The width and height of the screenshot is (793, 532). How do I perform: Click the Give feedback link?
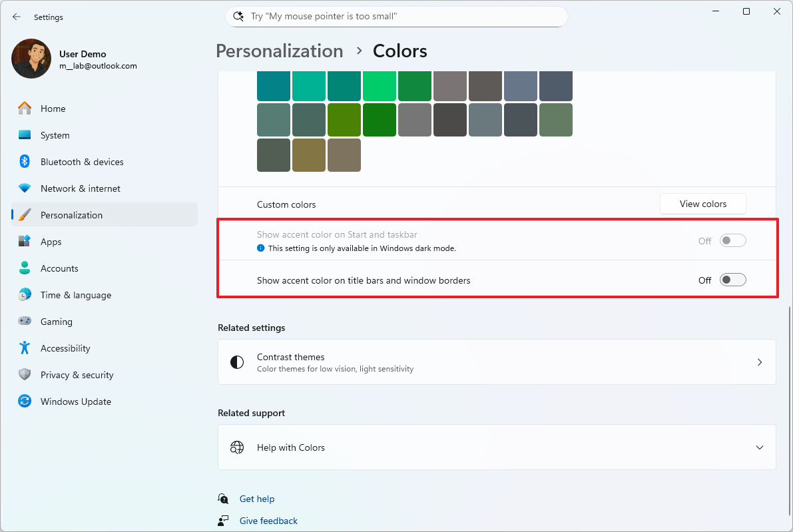click(x=268, y=520)
